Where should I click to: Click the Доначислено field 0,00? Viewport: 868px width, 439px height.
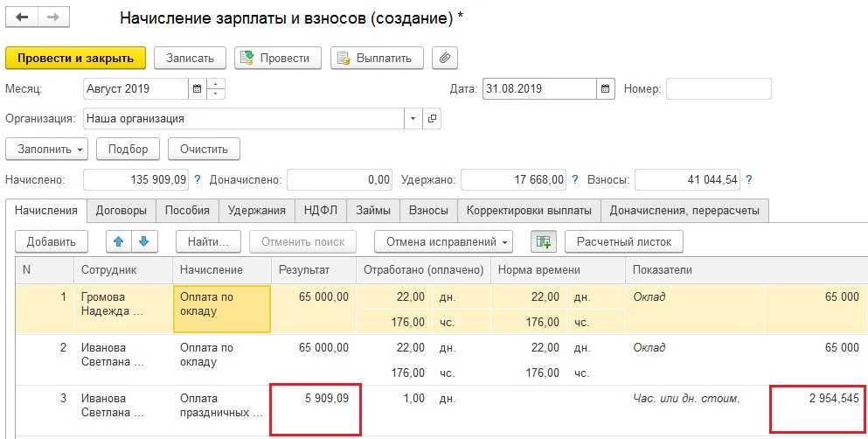339,180
